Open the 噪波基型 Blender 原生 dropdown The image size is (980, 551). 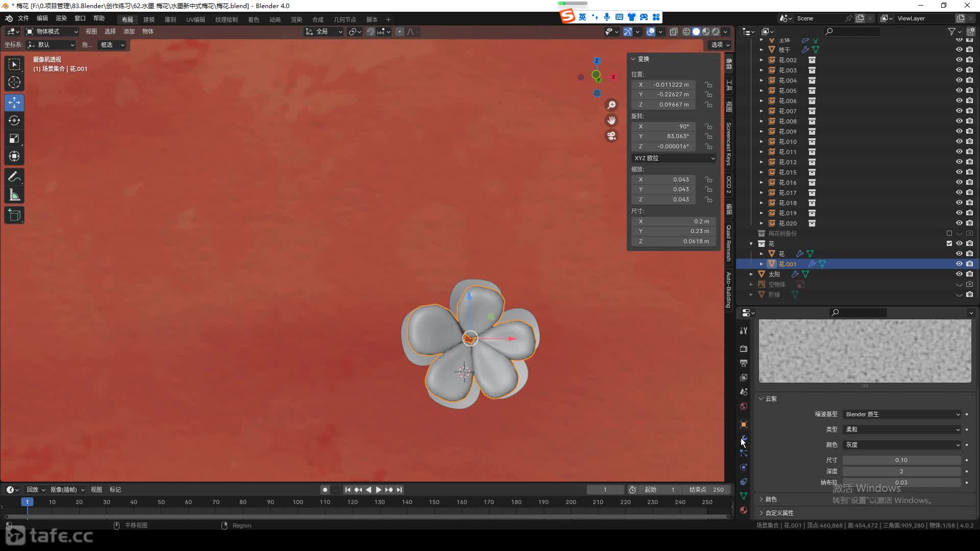coord(902,414)
